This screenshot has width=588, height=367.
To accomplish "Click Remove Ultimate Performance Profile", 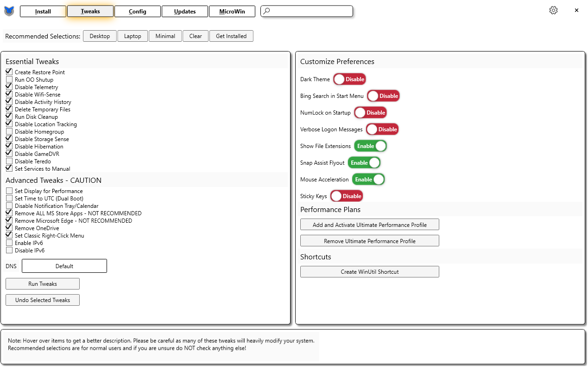I will [x=370, y=241].
